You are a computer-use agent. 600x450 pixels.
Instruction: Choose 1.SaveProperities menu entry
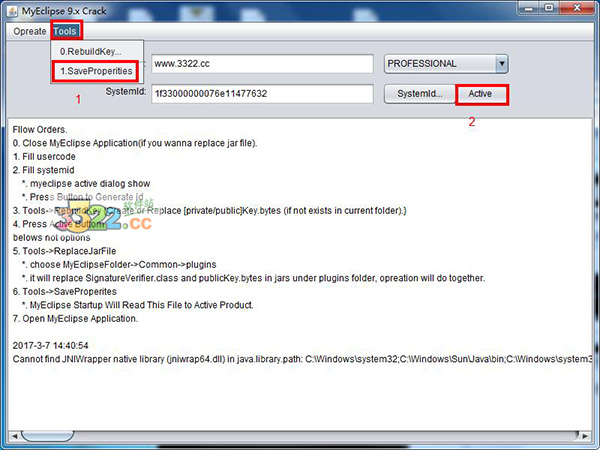(96, 71)
